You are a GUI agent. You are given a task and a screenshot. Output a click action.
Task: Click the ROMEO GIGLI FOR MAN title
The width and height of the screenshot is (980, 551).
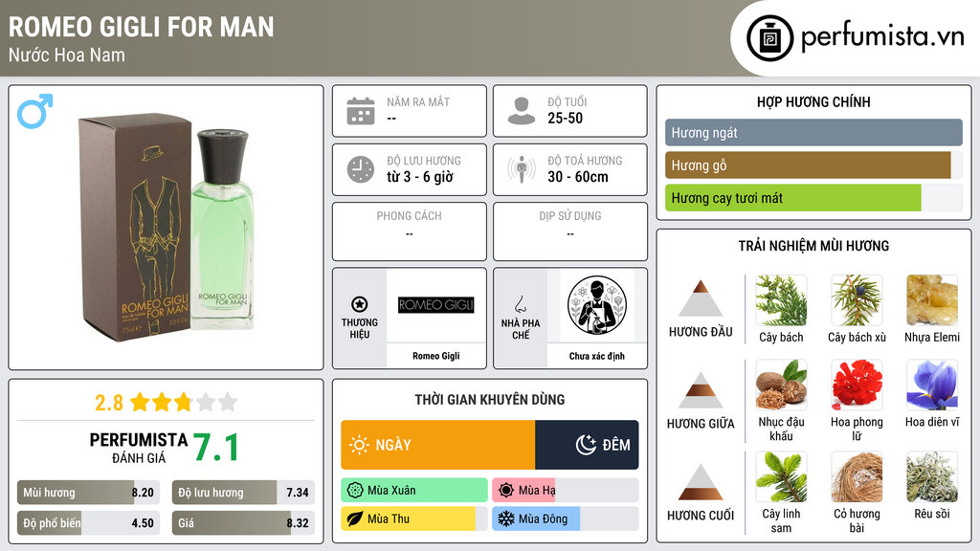pyautogui.click(x=142, y=27)
